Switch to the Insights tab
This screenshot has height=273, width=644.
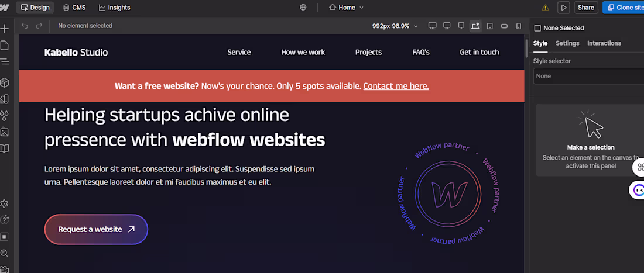(115, 8)
